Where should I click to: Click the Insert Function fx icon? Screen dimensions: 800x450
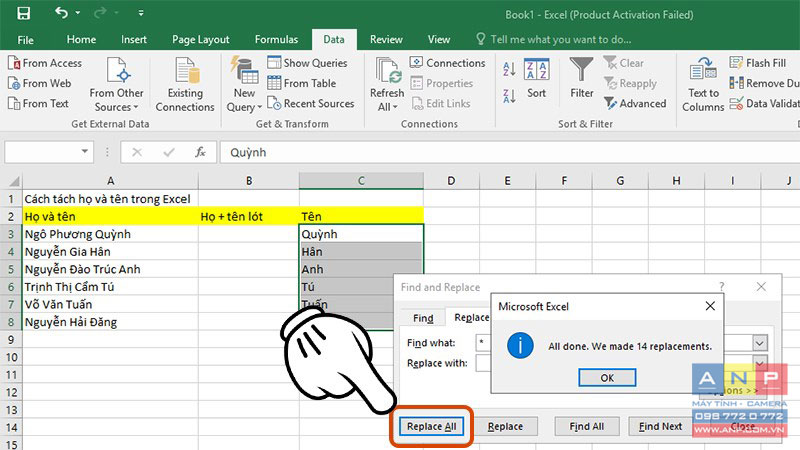click(200, 152)
